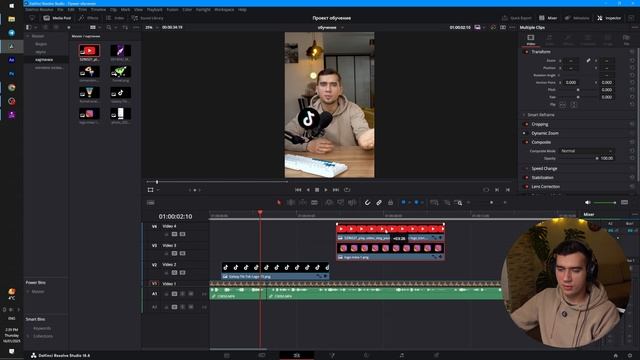Click the timeline timecode 01:00:02:10 field
Viewport: 640px width, 360px height.
click(x=175, y=216)
